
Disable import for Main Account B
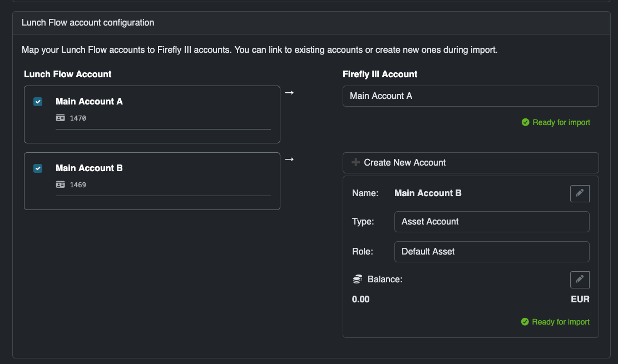(x=38, y=168)
